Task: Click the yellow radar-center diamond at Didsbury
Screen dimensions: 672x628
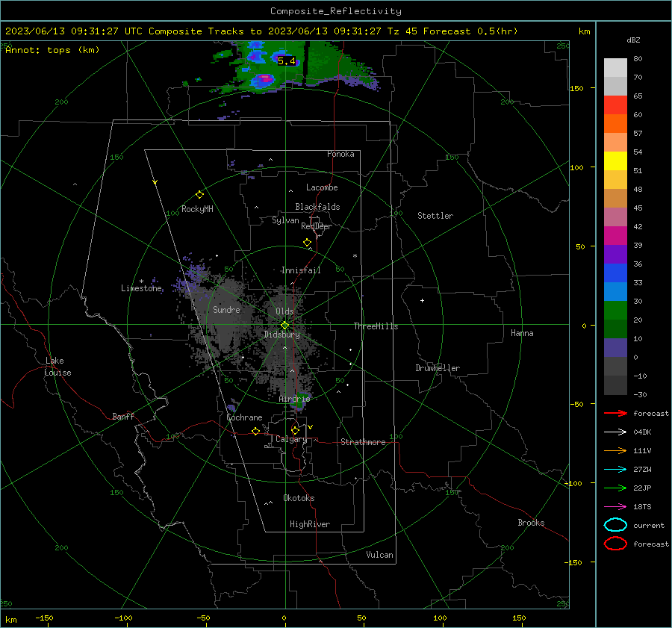Action: tap(284, 325)
